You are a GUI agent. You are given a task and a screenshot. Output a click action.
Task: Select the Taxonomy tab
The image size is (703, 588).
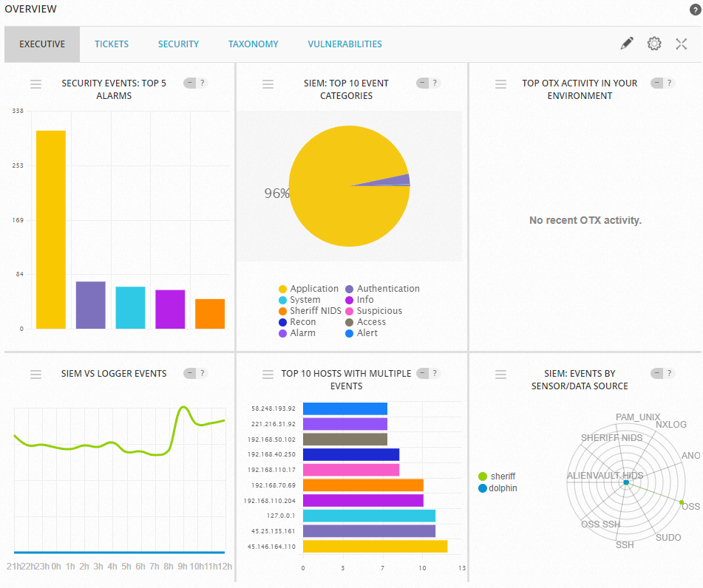pyautogui.click(x=253, y=44)
